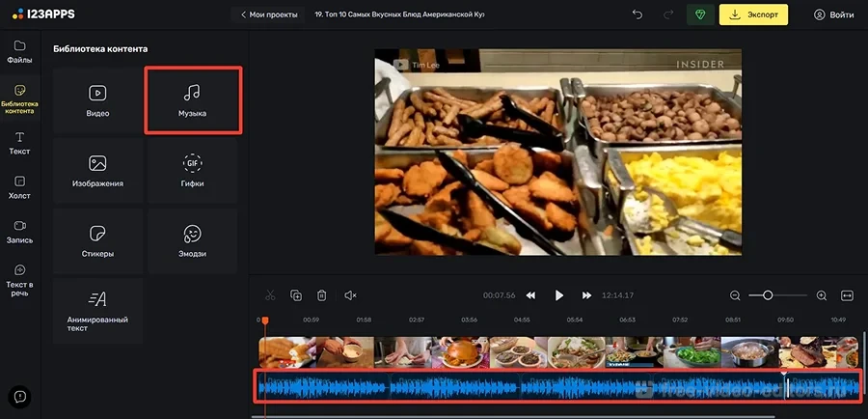Click the Экспорт button
868x419 pixels.
753,15
